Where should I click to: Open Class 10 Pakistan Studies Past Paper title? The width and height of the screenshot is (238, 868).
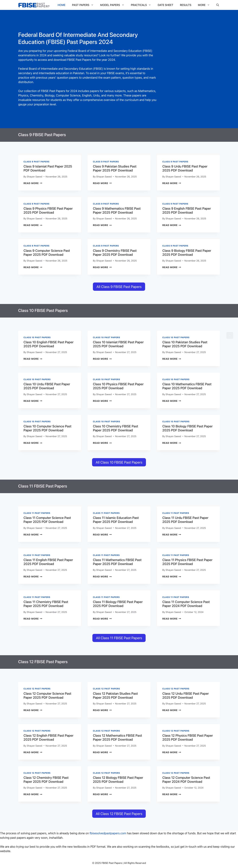185,344
